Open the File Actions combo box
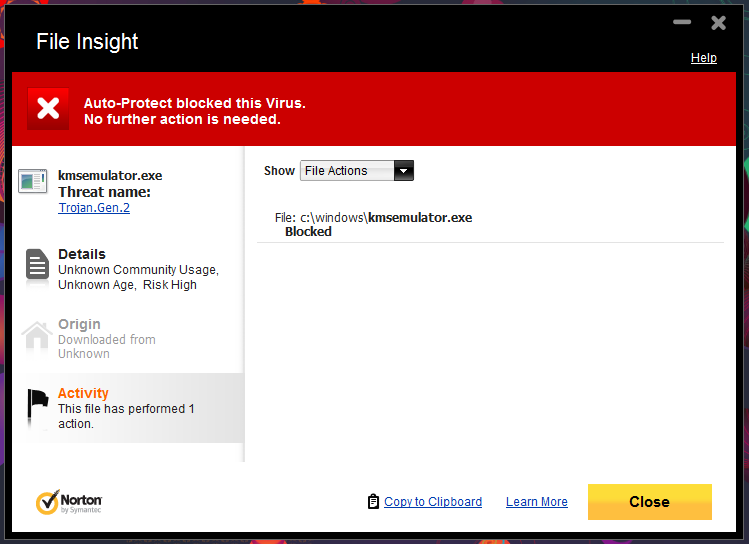 [x=357, y=171]
